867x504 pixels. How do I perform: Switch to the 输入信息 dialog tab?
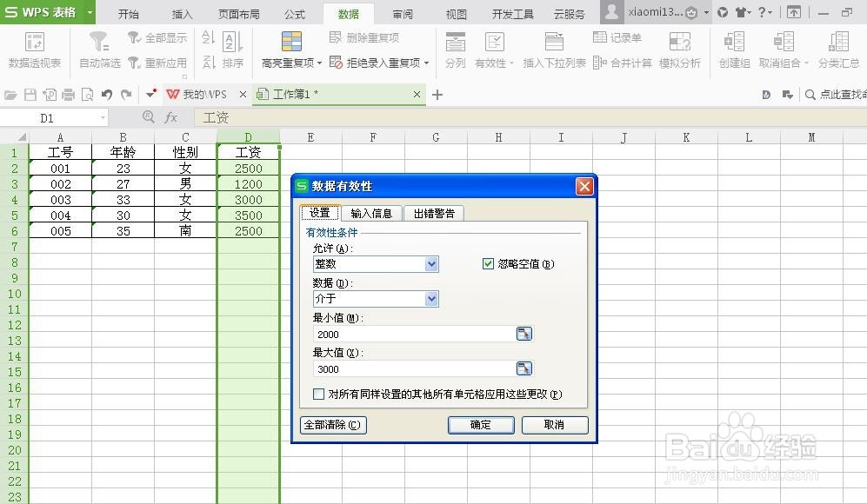click(372, 213)
